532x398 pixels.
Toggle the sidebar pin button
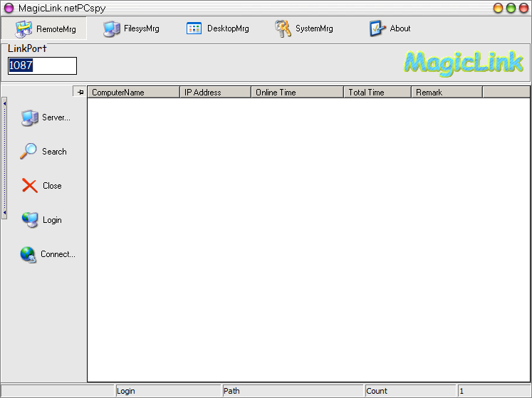pos(80,92)
